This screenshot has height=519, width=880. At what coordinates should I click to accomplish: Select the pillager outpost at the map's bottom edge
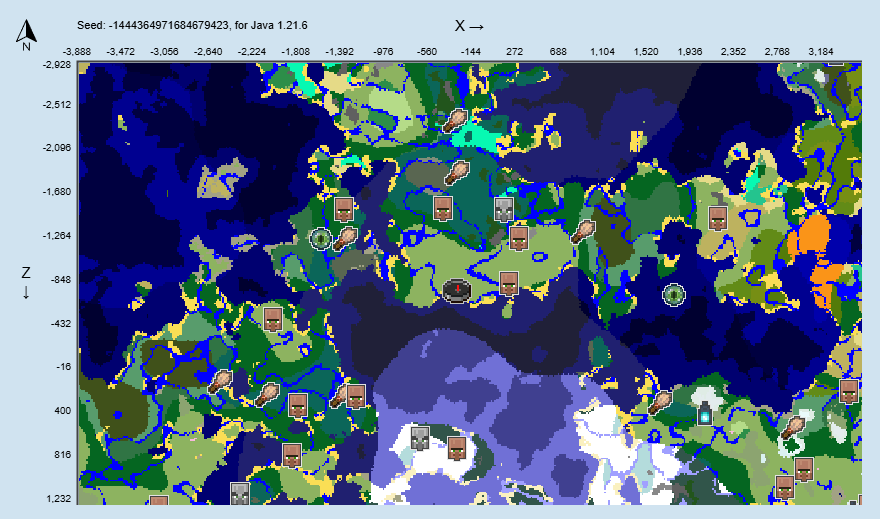coord(240,494)
